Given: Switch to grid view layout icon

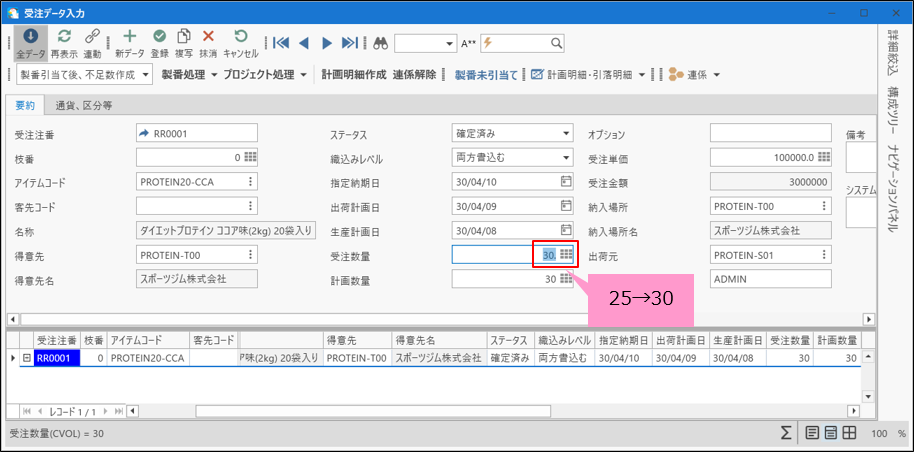Looking at the screenshot, I should coord(849,433).
